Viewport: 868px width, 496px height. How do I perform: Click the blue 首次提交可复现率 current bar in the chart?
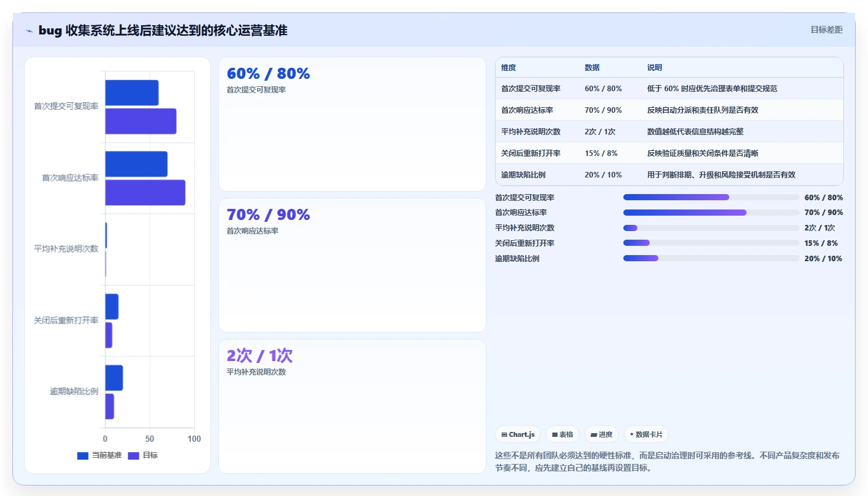coord(131,92)
